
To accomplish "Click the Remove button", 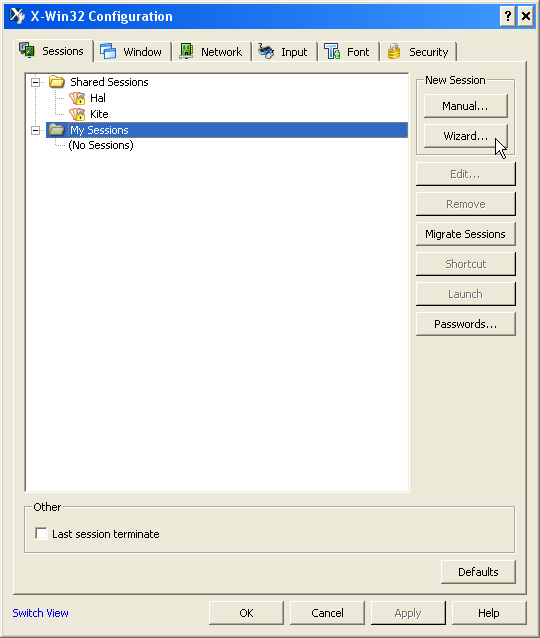I will 466,204.
